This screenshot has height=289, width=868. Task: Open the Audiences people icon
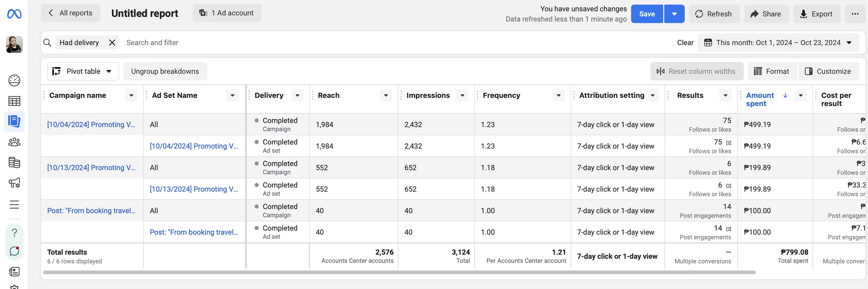pyautogui.click(x=14, y=142)
